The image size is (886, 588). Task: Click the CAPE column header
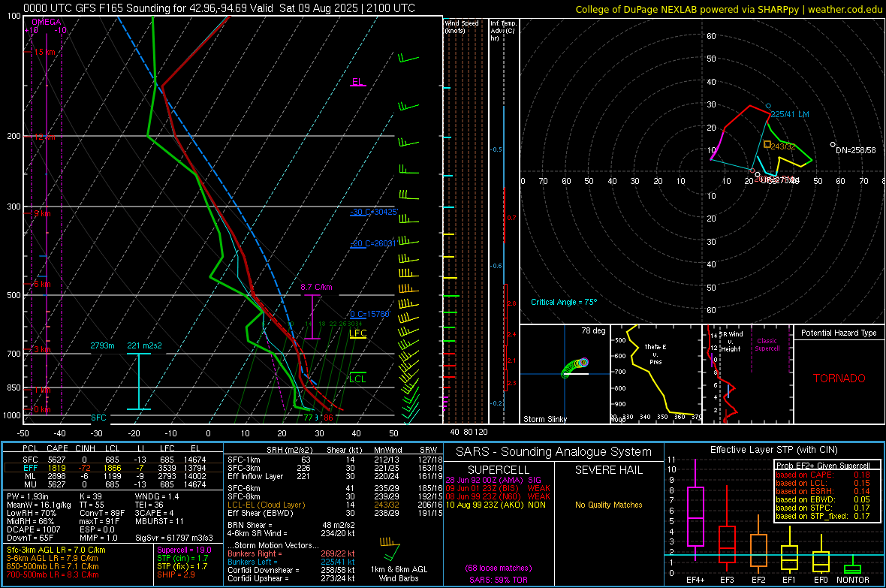57,448
